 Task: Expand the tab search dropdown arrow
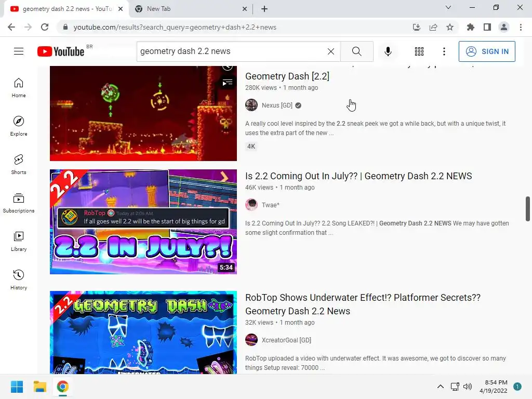(x=448, y=7)
